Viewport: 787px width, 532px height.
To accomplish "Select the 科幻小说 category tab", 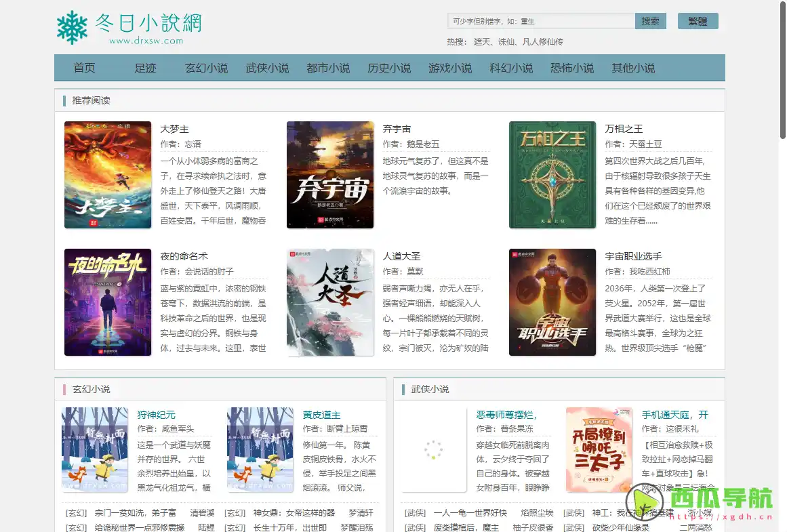I will coord(510,68).
